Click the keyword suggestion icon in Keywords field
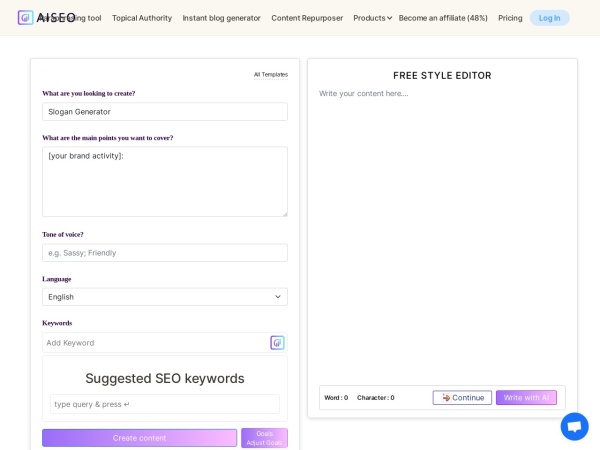600x450 pixels. click(x=277, y=343)
